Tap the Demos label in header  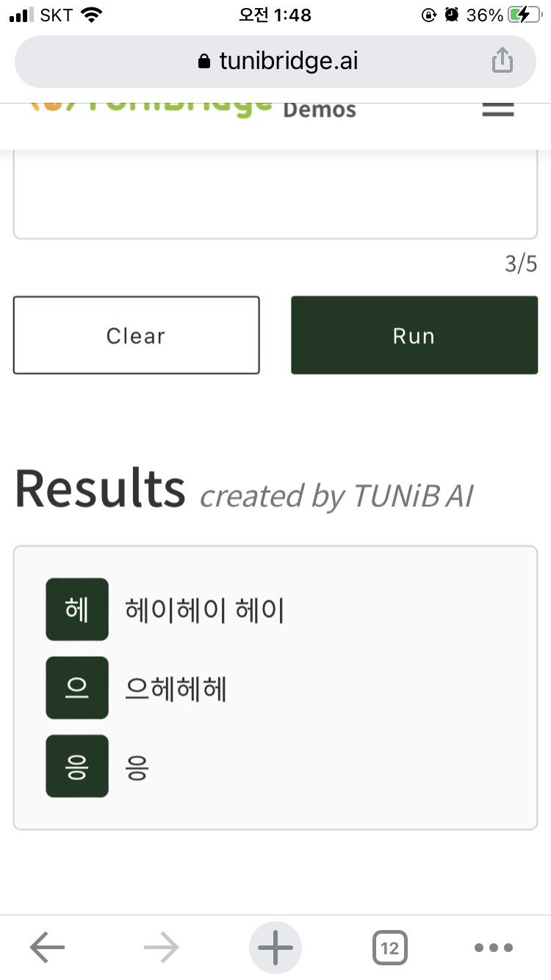pos(320,110)
